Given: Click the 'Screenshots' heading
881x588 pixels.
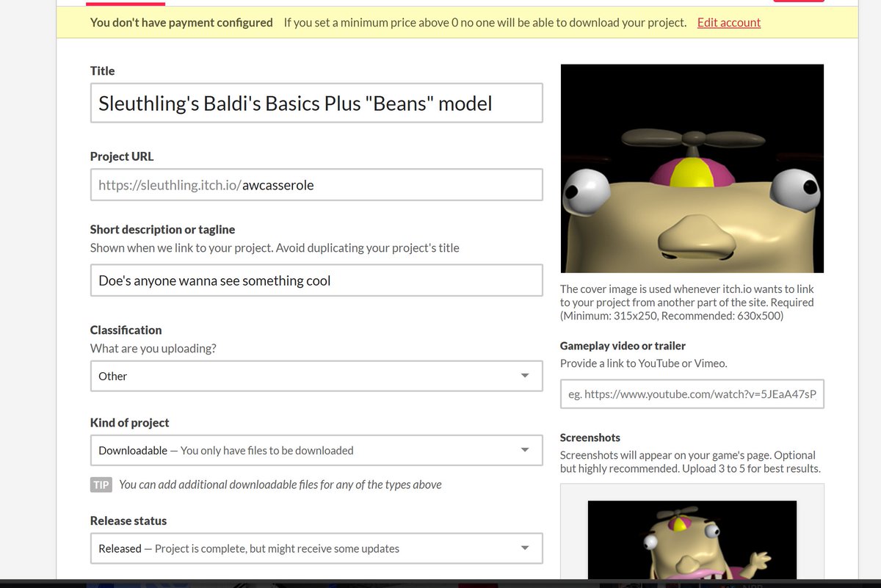Looking at the screenshot, I should (590, 438).
